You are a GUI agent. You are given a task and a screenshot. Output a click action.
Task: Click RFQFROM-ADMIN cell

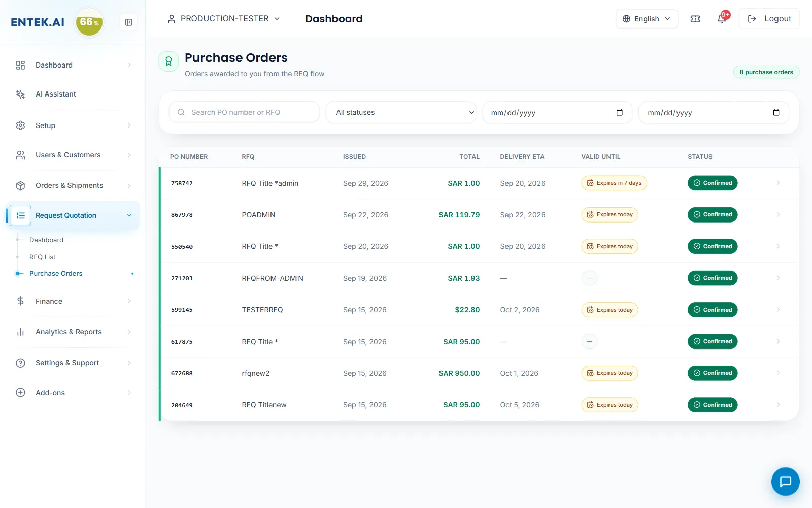(273, 278)
